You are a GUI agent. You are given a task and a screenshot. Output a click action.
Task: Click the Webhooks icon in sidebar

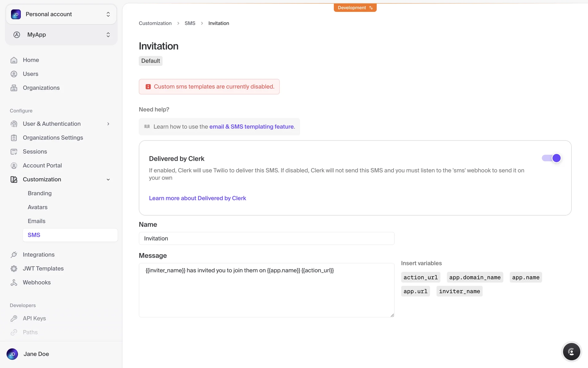click(14, 282)
